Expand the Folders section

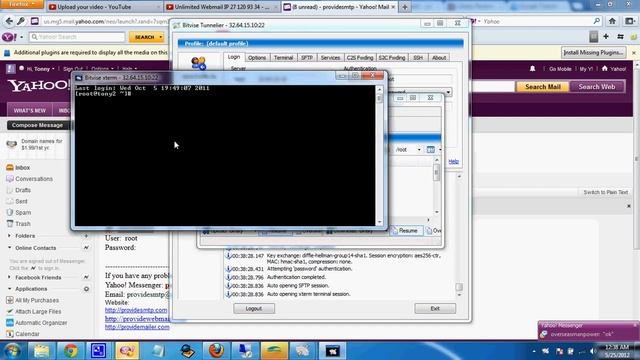pos(9,236)
